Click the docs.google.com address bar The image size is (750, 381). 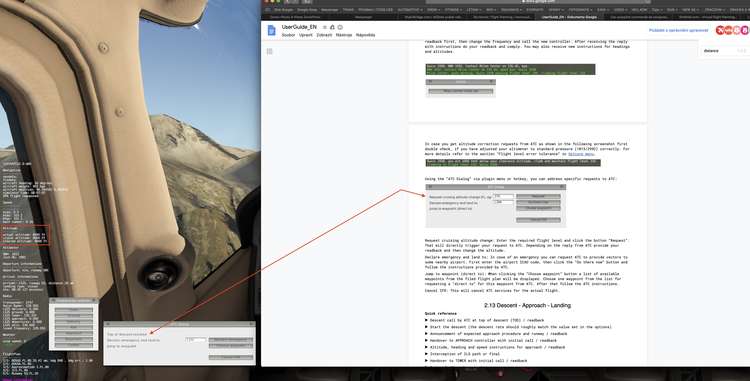(538, 2)
